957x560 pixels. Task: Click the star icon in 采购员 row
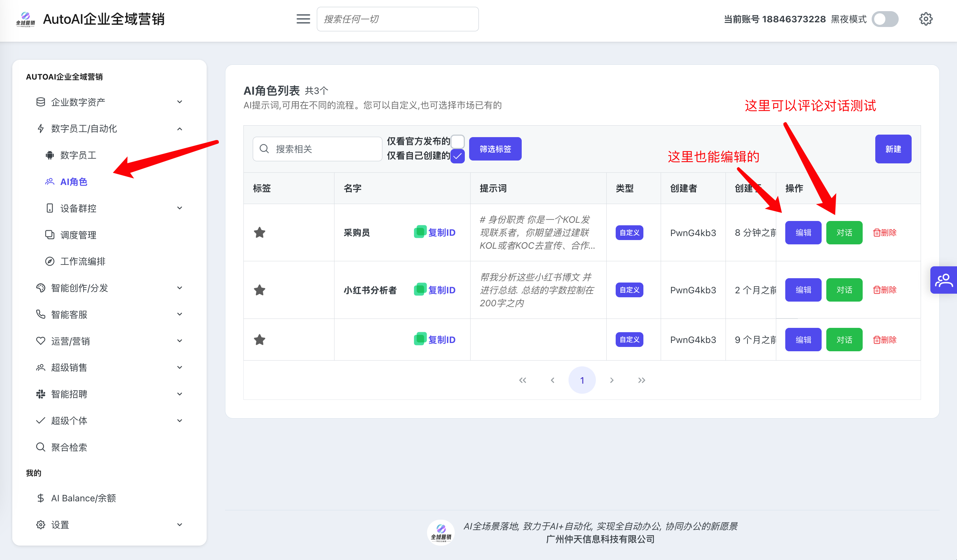259,232
